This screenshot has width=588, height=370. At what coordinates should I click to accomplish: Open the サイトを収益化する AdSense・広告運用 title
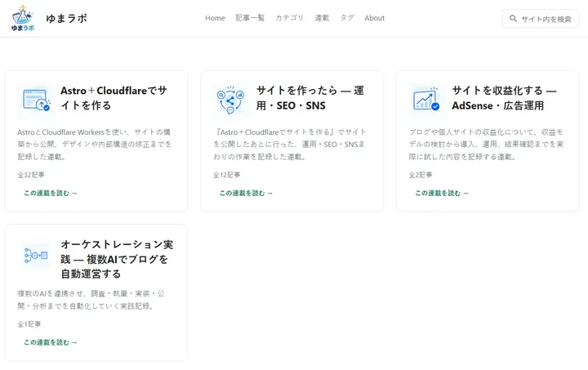[x=505, y=98]
